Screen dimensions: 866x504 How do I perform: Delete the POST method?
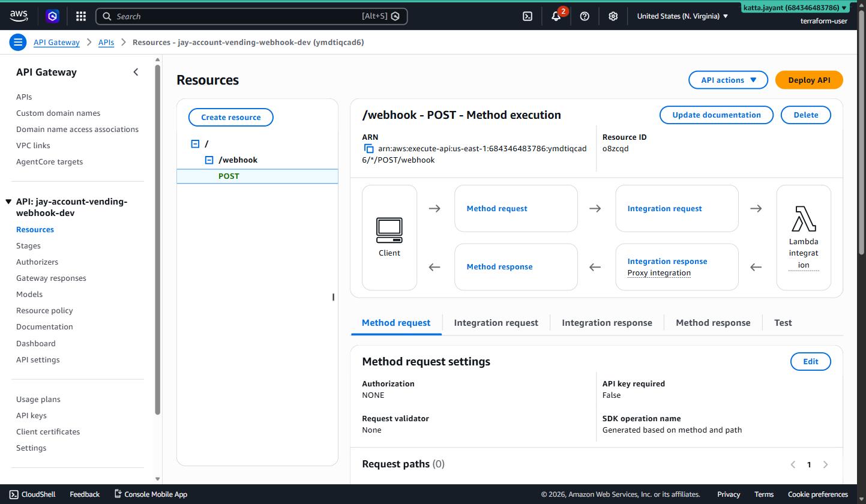click(806, 115)
